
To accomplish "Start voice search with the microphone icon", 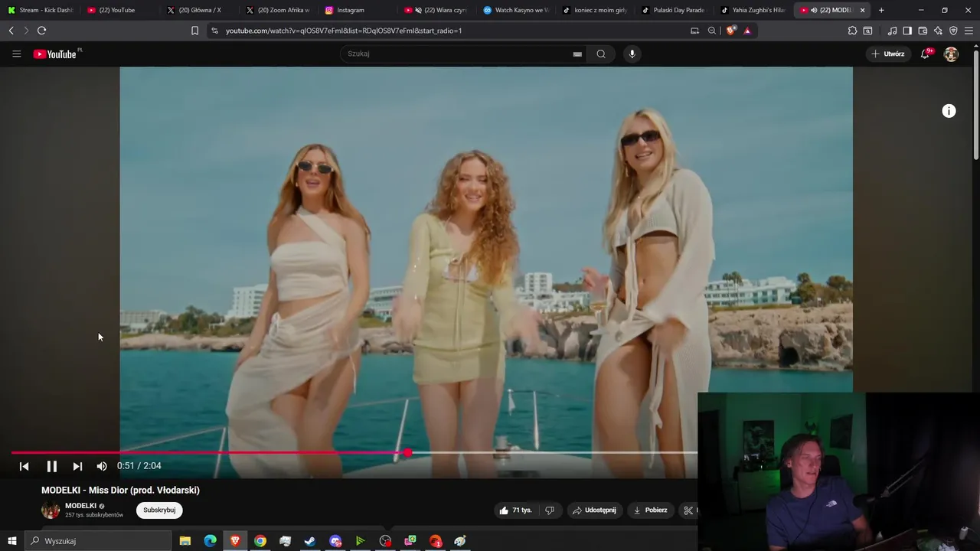I will pos(632,54).
